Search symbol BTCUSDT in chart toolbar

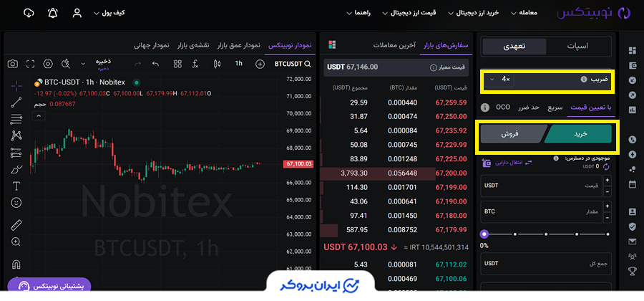293,64
